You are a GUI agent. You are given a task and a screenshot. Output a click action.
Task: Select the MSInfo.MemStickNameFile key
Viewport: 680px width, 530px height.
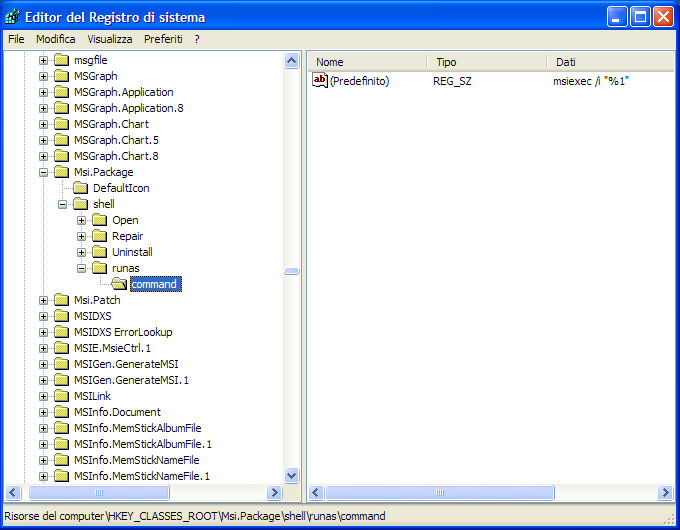click(x=137, y=460)
